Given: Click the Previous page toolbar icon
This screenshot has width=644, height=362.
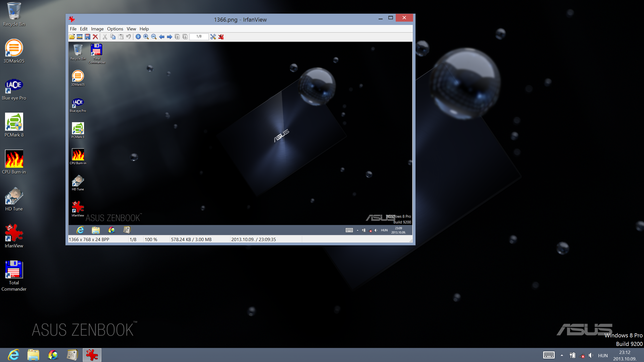Looking at the screenshot, I should [x=177, y=37].
